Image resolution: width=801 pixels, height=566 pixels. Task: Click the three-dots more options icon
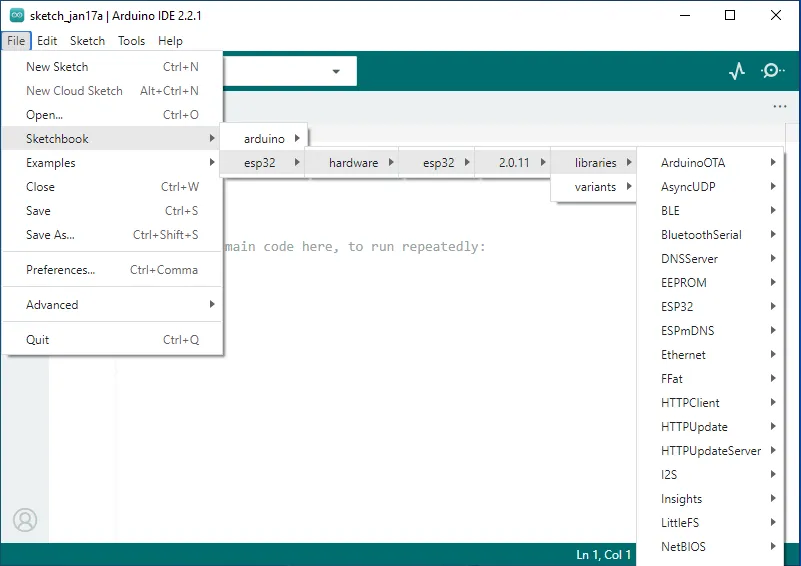pos(780,107)
